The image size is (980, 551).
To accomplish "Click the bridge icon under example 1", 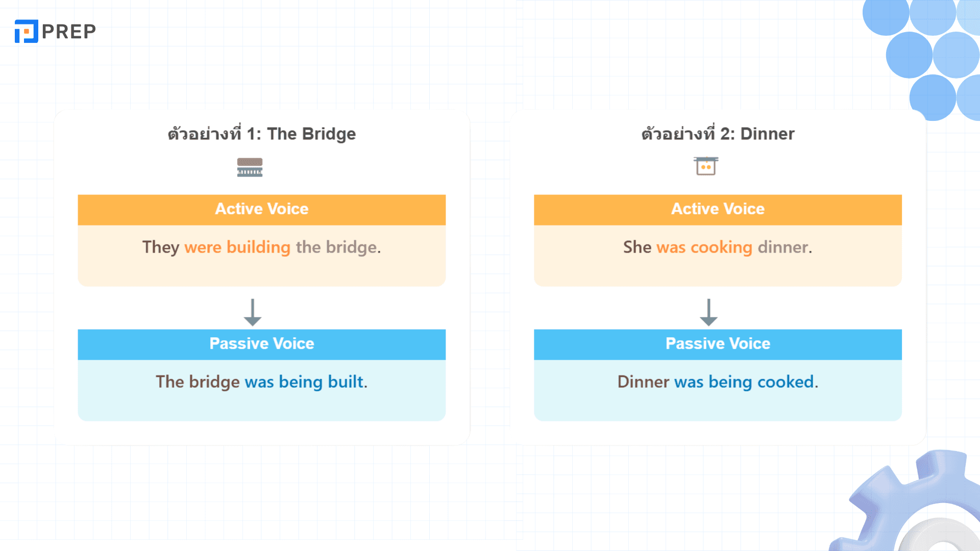I will pyautogui.click(x=250, y=167).
